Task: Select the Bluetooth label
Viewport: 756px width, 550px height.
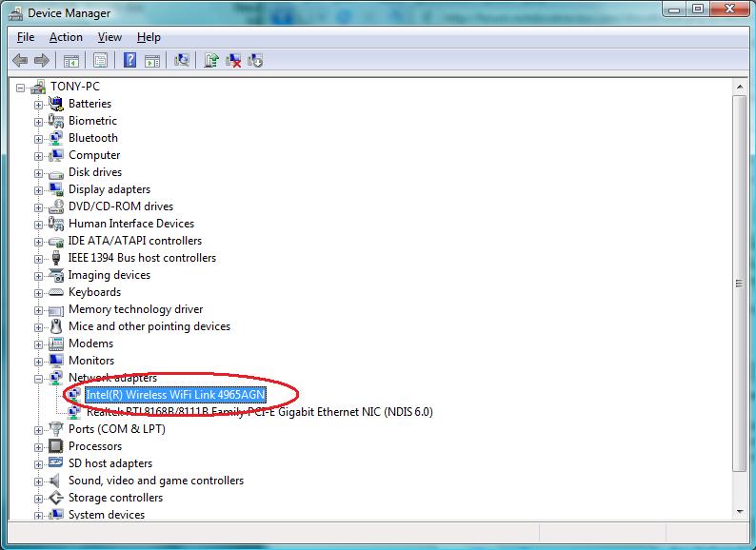Action: point(93,138)
